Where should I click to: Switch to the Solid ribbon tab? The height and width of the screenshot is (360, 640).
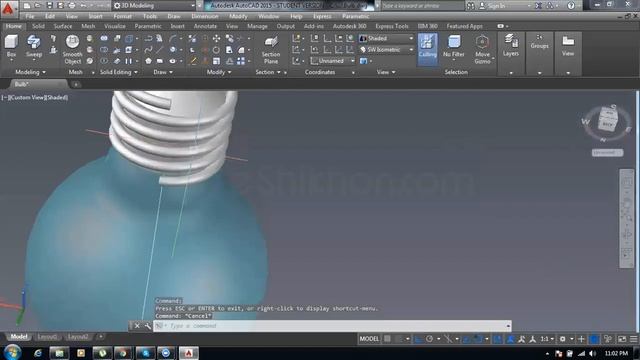pos(38,26)
